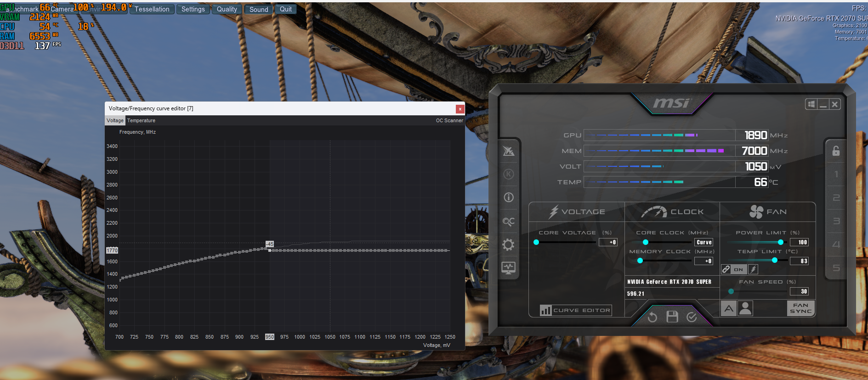
Task: Switch to Voltage tab in curve editor
Action: pos(115,120)
